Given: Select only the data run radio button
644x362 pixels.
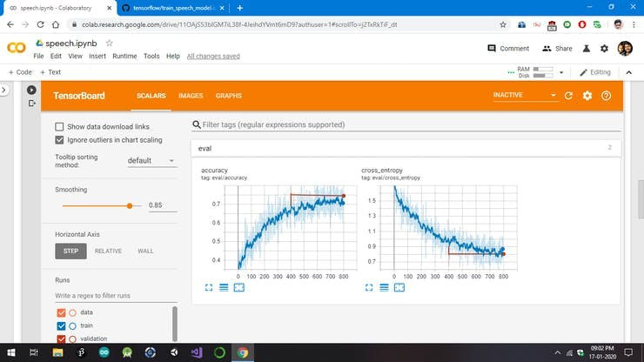Looking at the screenshot, I should click(73, 312).
